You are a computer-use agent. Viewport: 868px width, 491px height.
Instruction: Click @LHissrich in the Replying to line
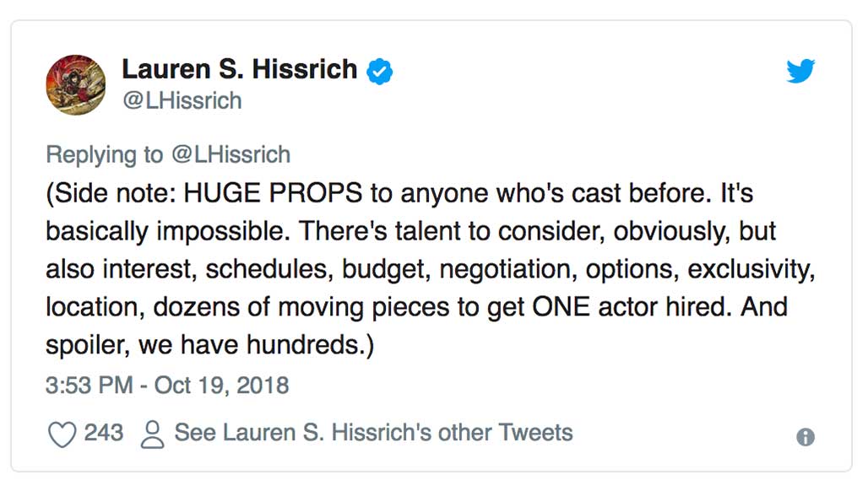(231, 154)
